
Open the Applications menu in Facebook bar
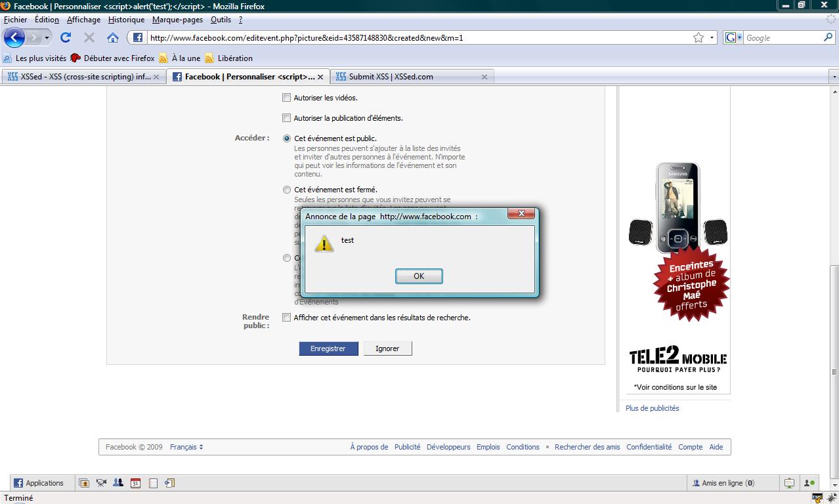(x=39, y=483)
